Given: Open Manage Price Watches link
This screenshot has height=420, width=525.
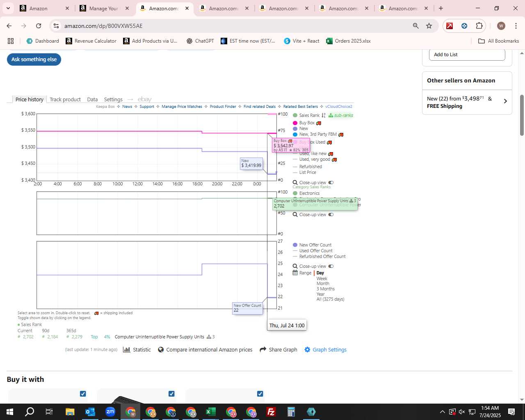Looking at the screenshot, I should (182, 107).
